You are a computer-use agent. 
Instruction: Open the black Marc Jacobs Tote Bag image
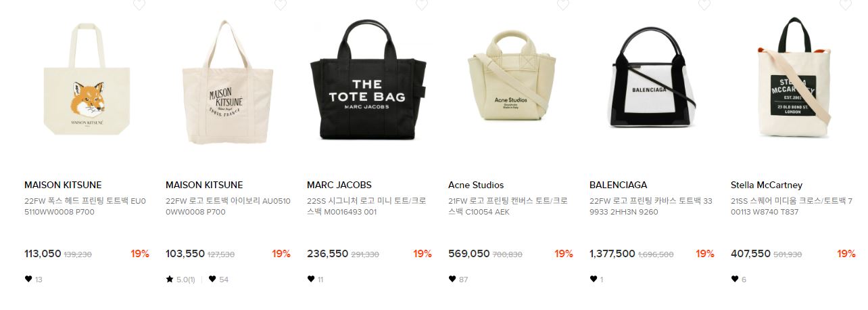[x=369, y=80]
